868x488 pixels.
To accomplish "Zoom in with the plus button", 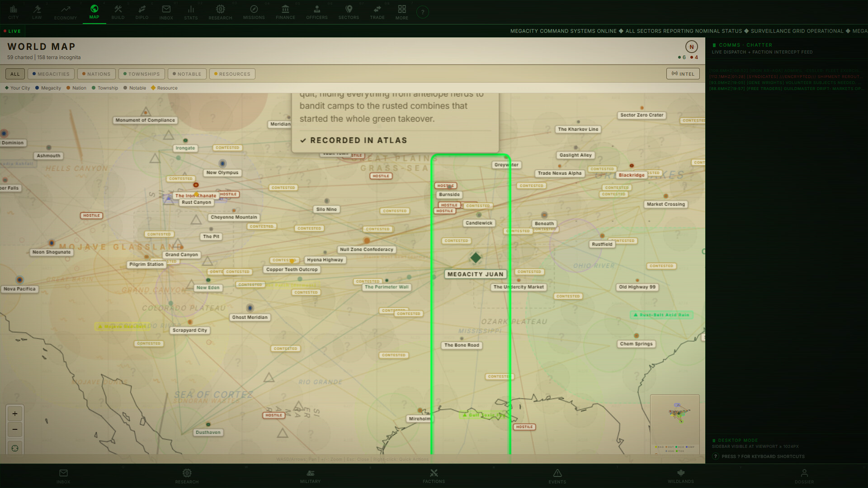I will pyautogui.click(x=15, y=413).
